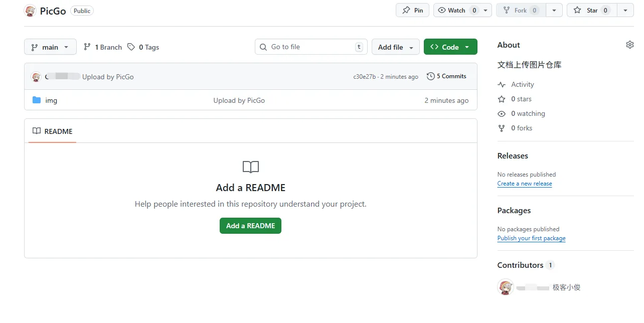Viewport: 644px width, 323px height.
Task: Click the Fork button
Action: (521, 10)
